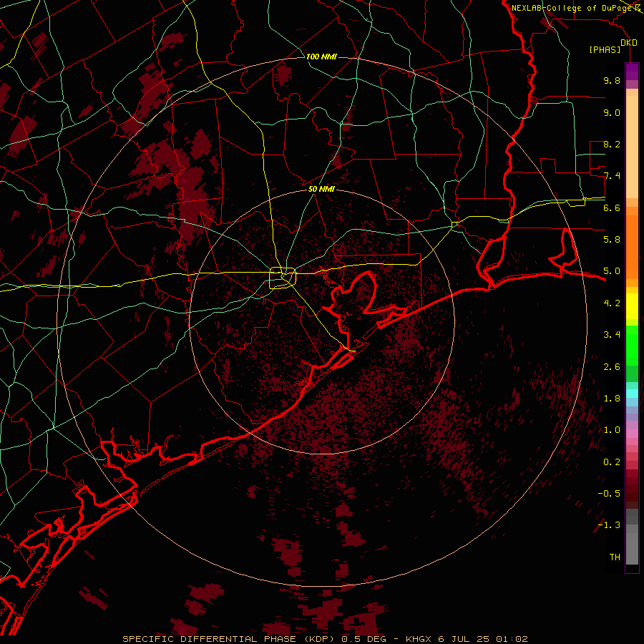Click the 5.8 legend value
644x644 pixels.
tap(612, 240)
